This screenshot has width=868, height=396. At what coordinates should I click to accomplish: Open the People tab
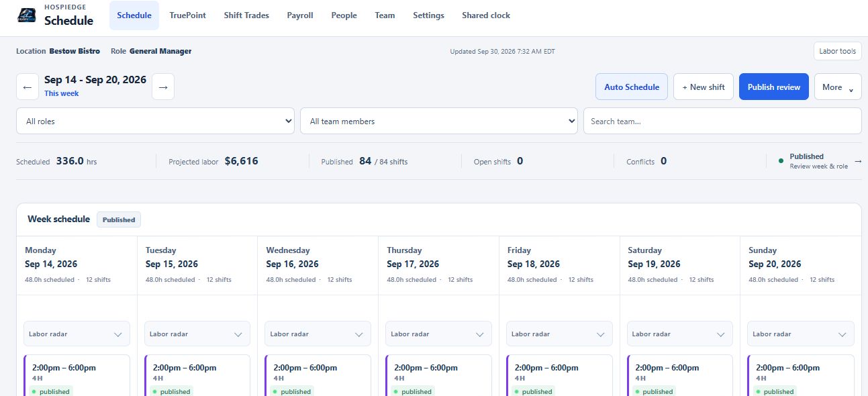point(344,15)
